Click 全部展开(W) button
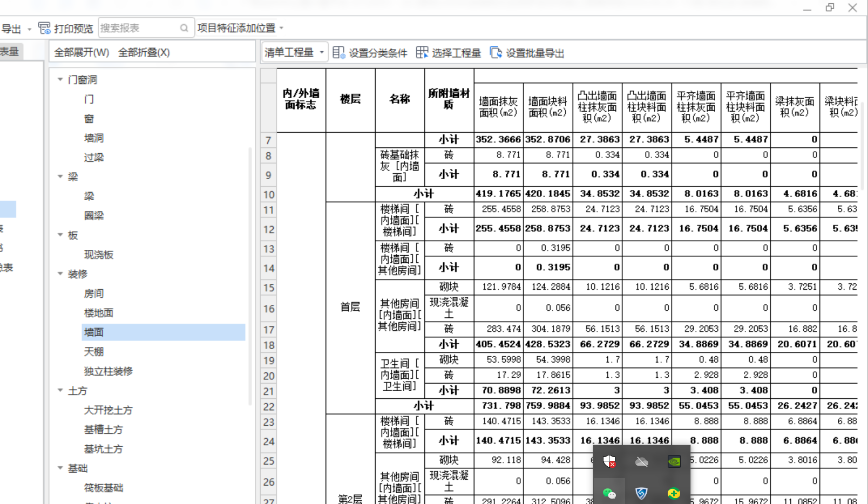The height and width of the screenshot is (504, 868). [x=82, y=52]
